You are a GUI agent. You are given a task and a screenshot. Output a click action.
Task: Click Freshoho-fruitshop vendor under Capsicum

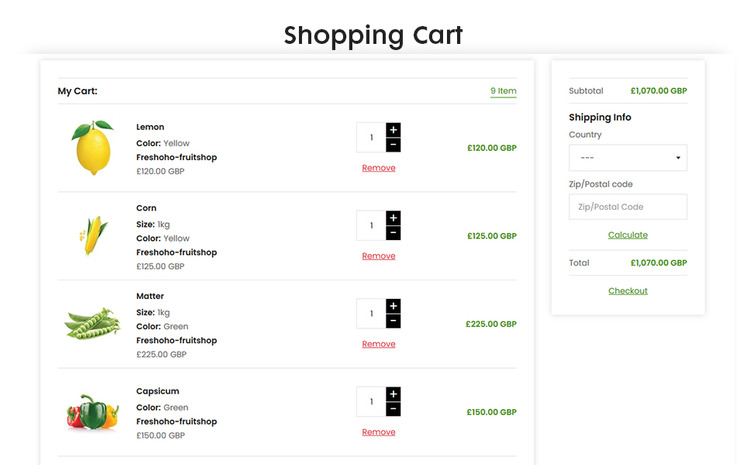tap(177, 422)
